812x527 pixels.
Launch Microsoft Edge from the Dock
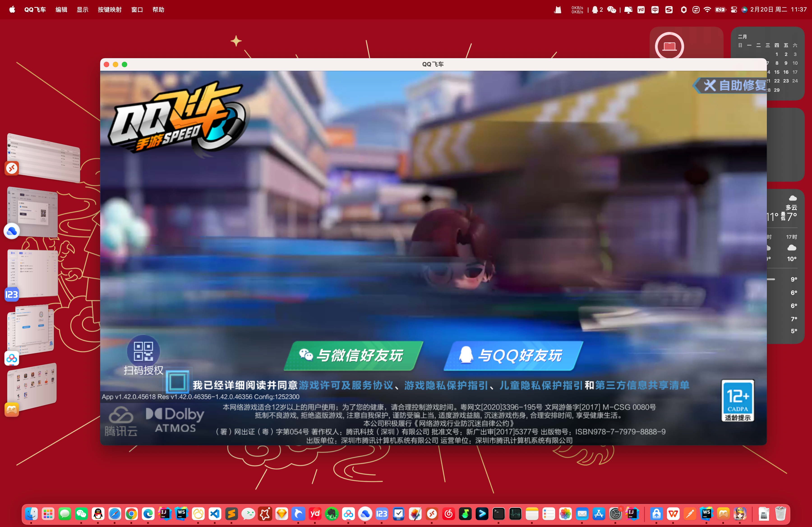148,514
